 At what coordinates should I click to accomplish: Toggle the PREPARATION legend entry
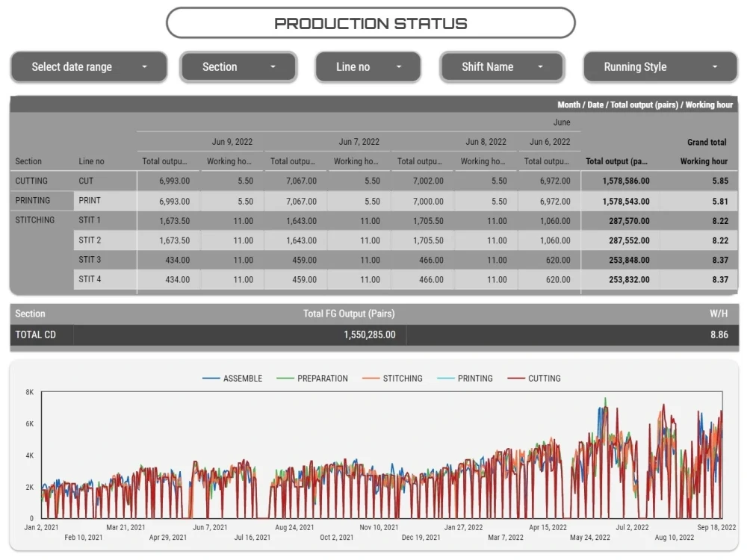(x=312, y=378)
